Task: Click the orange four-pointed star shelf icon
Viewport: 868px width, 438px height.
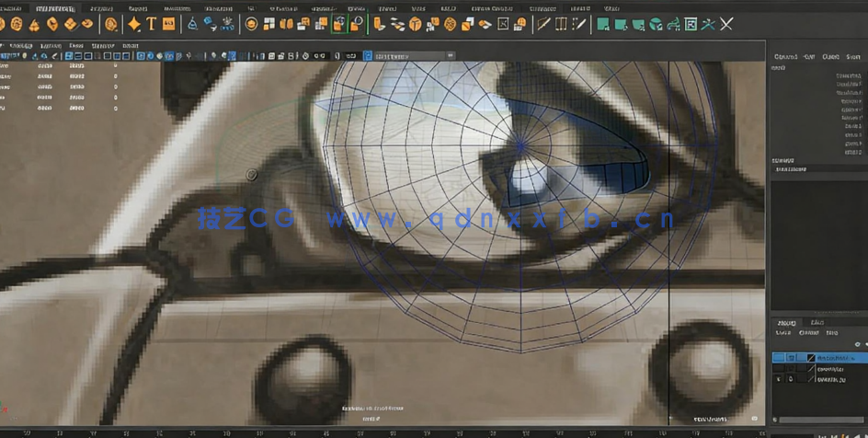Action: pos(134,24)
